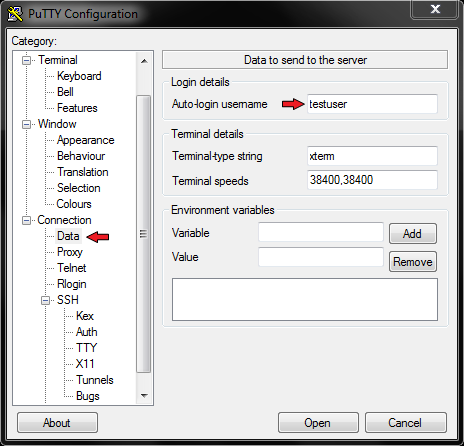Close the PuTTY Configuration window

point(435,9)
